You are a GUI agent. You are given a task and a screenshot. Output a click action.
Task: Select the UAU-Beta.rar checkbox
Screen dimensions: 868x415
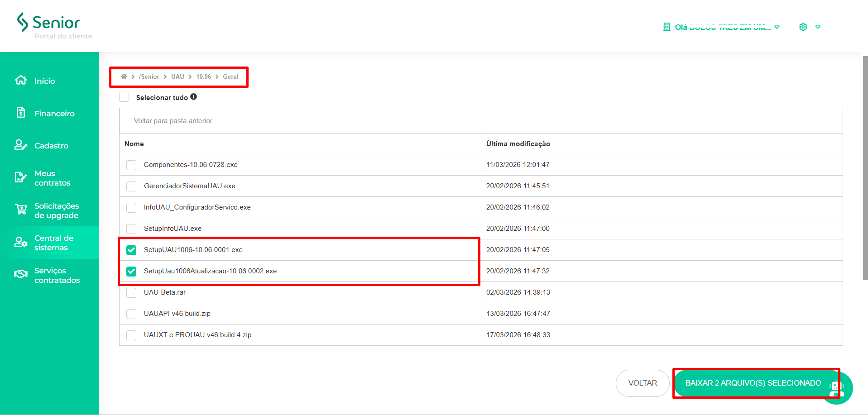131,292
